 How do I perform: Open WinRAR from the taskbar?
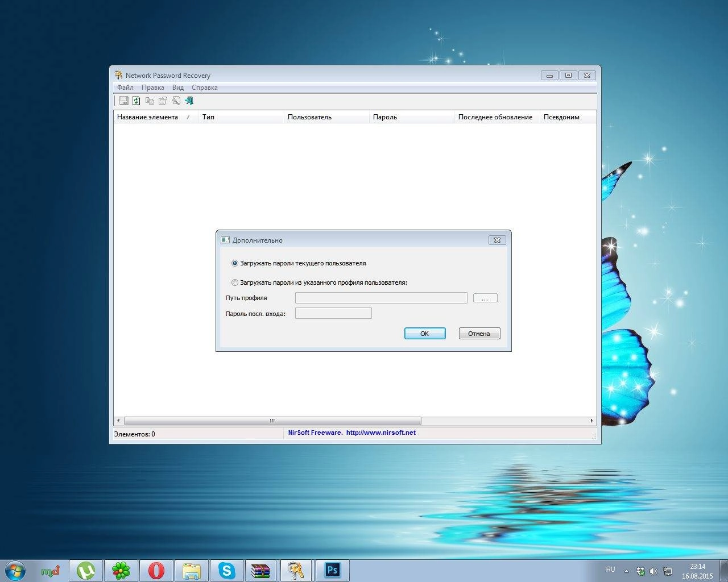point(261,571)
